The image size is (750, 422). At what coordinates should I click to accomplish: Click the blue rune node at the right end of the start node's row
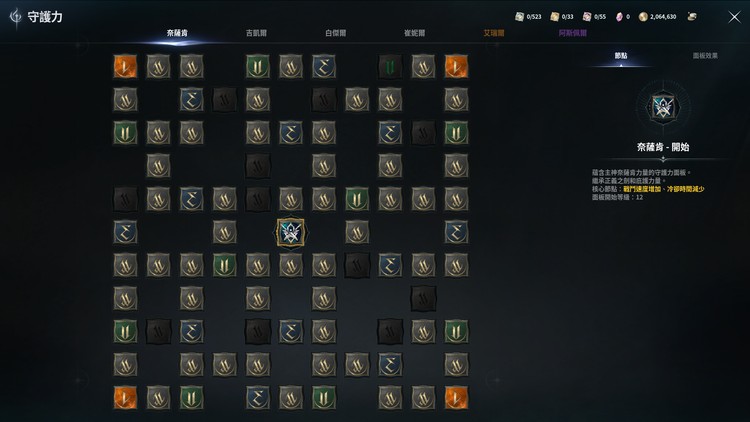click(x=456, y=232)
